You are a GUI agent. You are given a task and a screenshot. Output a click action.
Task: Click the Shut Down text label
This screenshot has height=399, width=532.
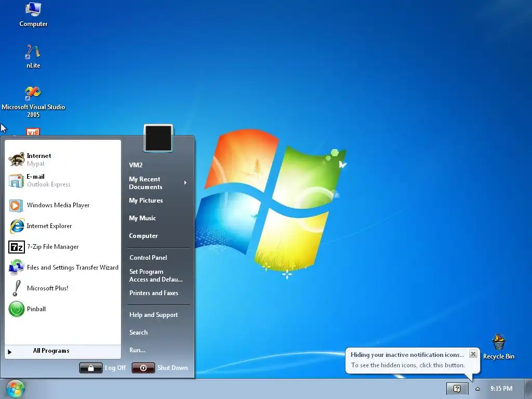click(172, 368)
